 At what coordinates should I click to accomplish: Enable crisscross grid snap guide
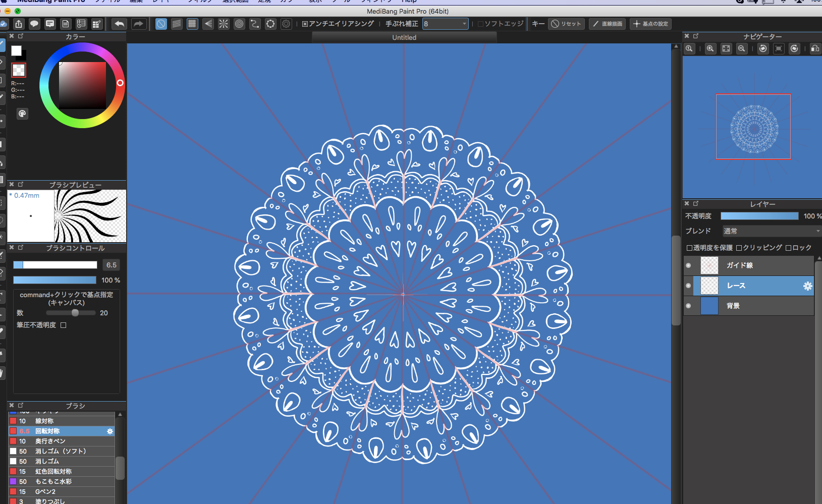(192, 24)
